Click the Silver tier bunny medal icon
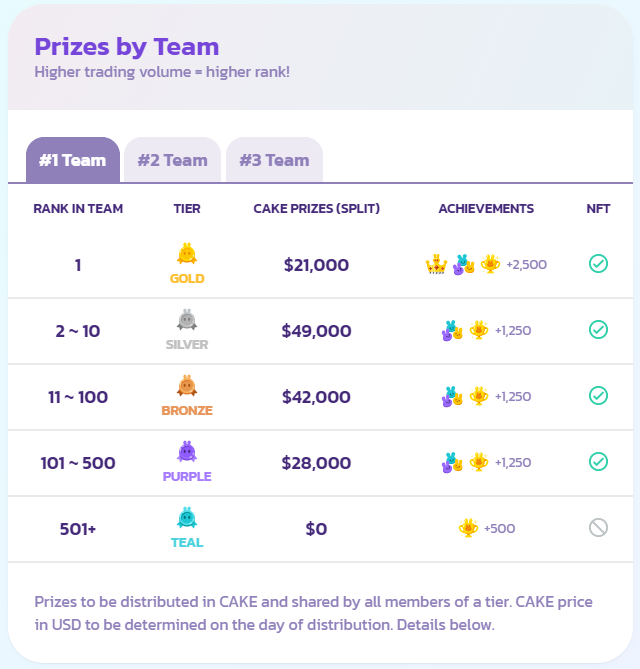640x669 pixels. (187, 320)
